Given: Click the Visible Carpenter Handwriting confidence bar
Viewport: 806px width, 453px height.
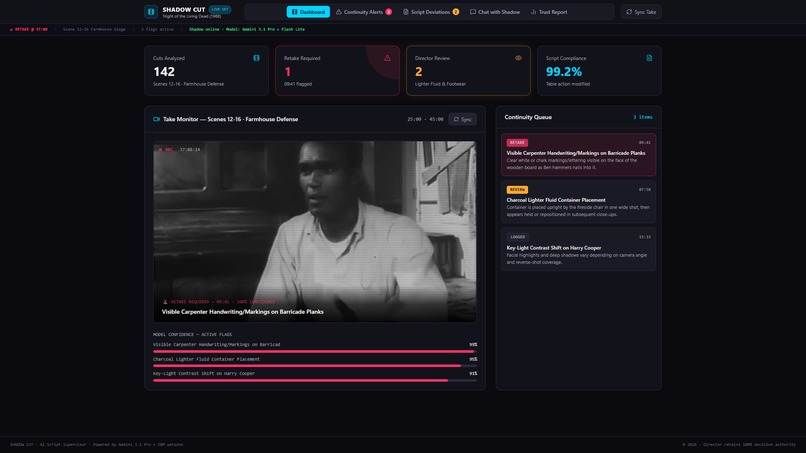Looking at the screenshot, I should coord(315,352).
